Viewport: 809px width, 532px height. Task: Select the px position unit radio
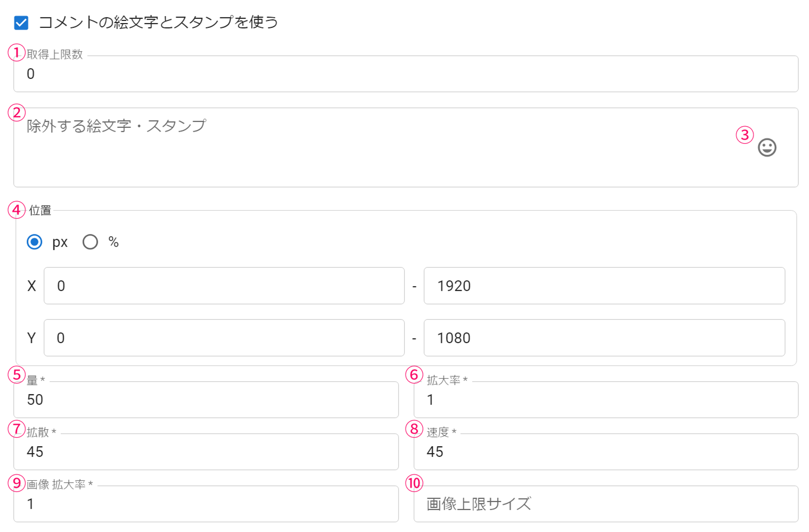[34, 242]
